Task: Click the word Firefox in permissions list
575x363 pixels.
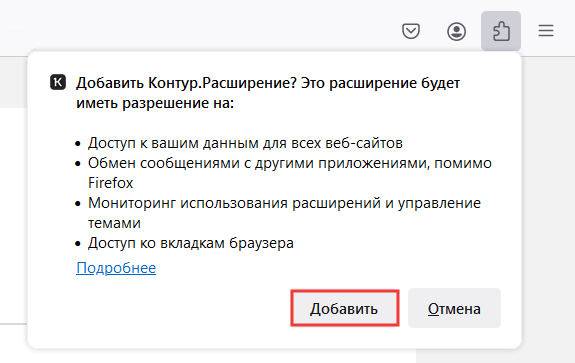Action: pyautogui.click(x=110, y=183)
